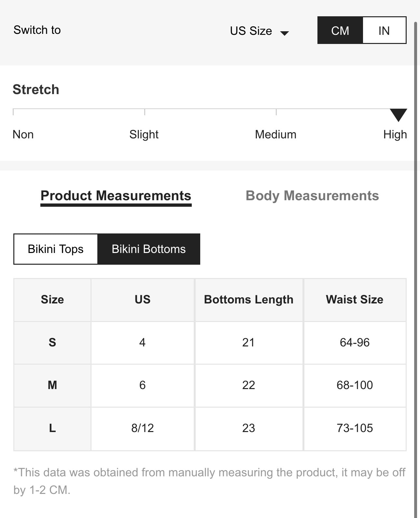The image size is (420, 518).
Task: Switch to Body Measurements tab
Action: (312, 196)
